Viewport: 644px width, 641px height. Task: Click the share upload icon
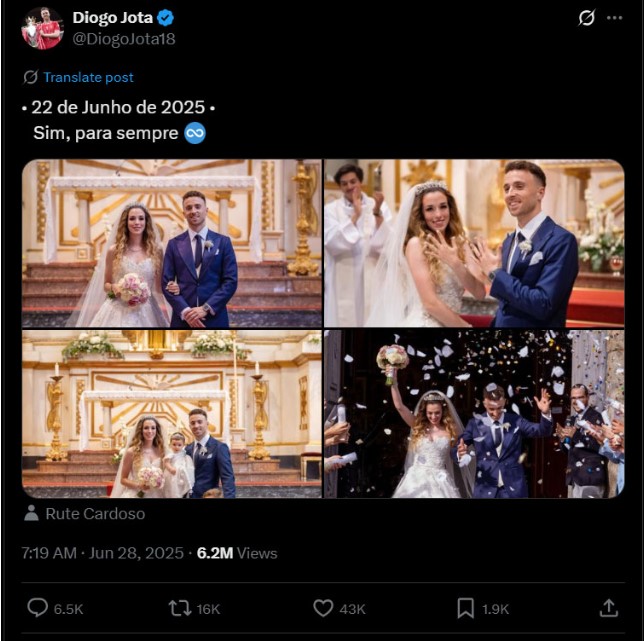click(608, 608)
